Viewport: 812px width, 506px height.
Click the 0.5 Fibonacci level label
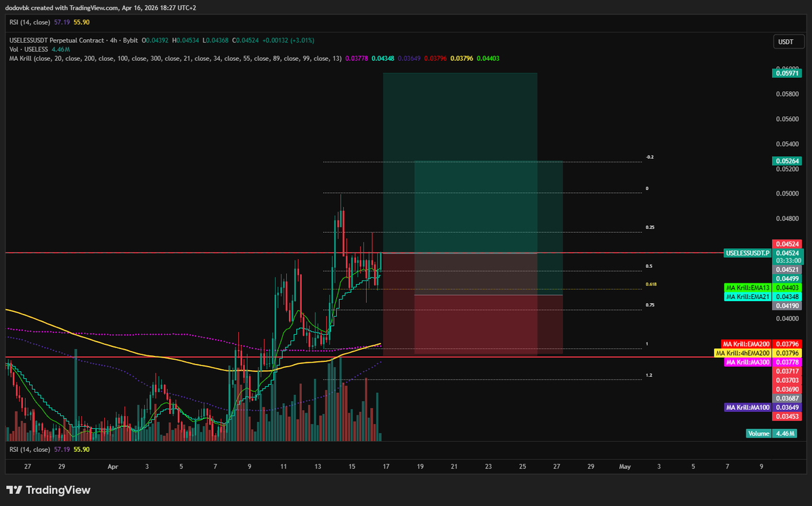coord(648,266)
